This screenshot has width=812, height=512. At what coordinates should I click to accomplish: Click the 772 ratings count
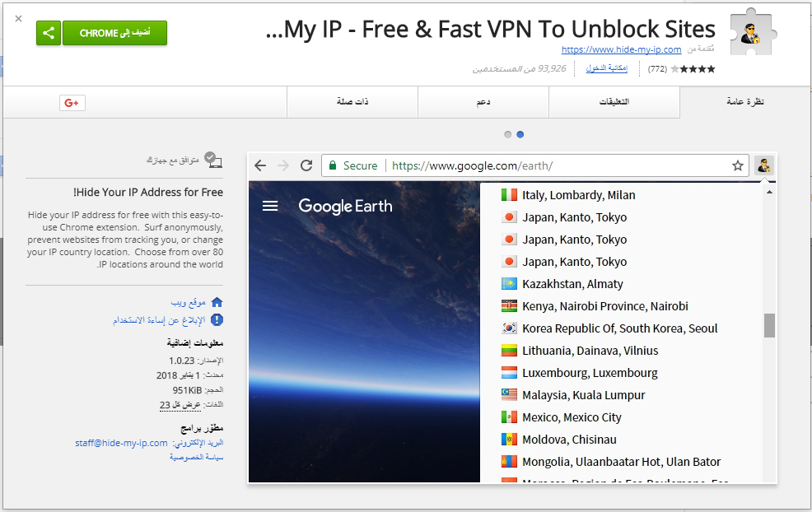click(657, 69)
